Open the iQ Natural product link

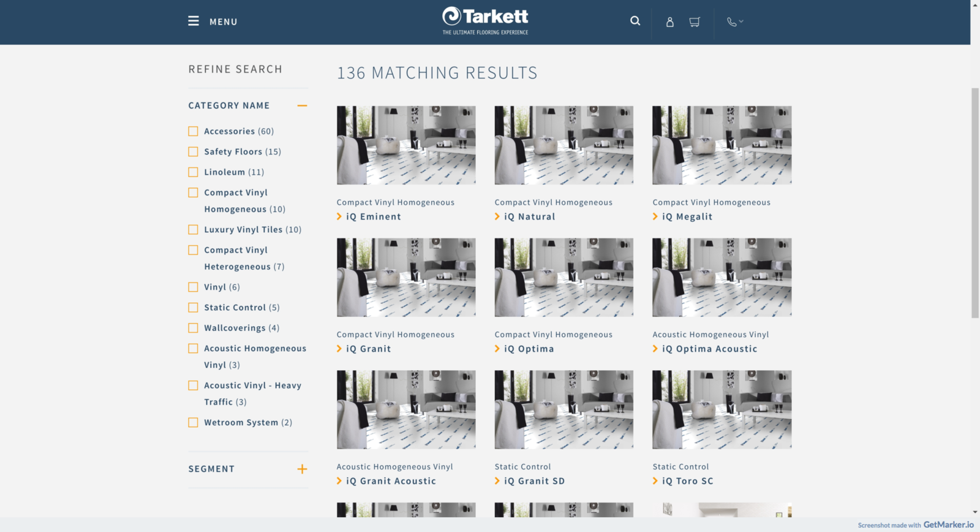[530, 216]
